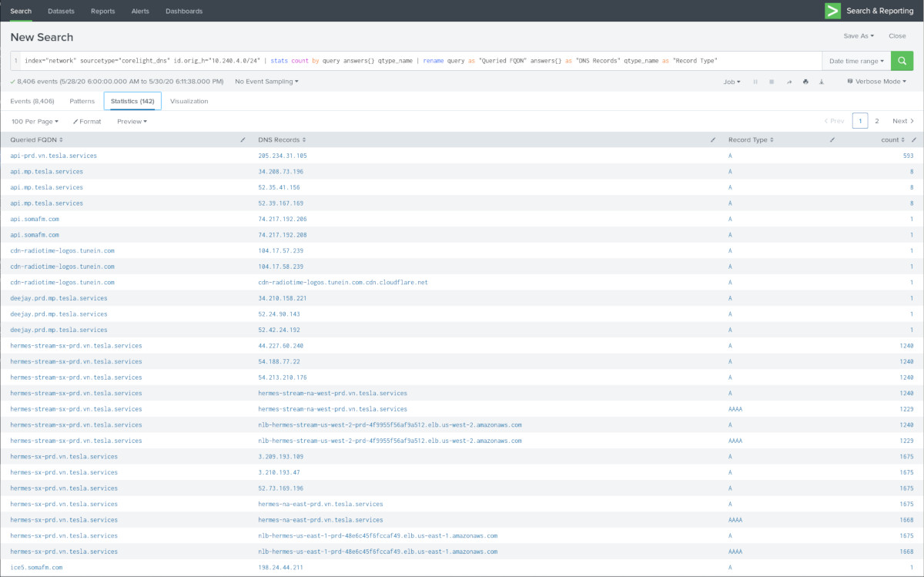Click the DNS record 52.73.169.196
924x577 pixels.
point(281,488)
